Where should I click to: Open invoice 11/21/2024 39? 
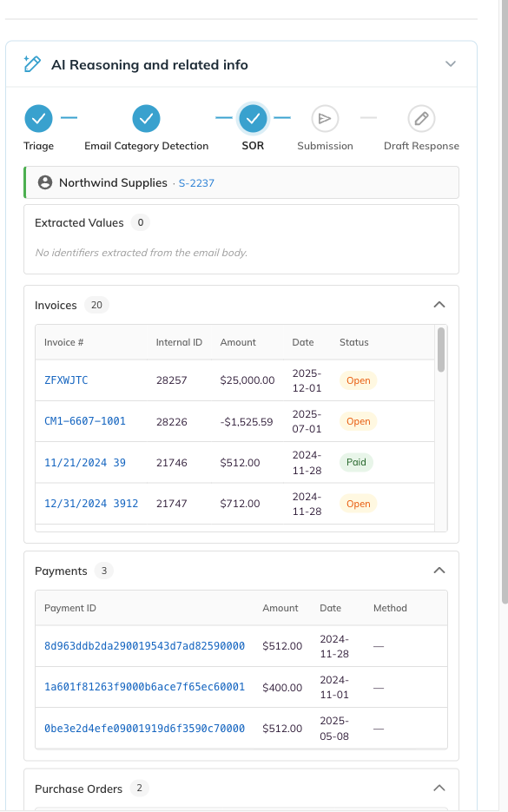click(x=85, y=462)
